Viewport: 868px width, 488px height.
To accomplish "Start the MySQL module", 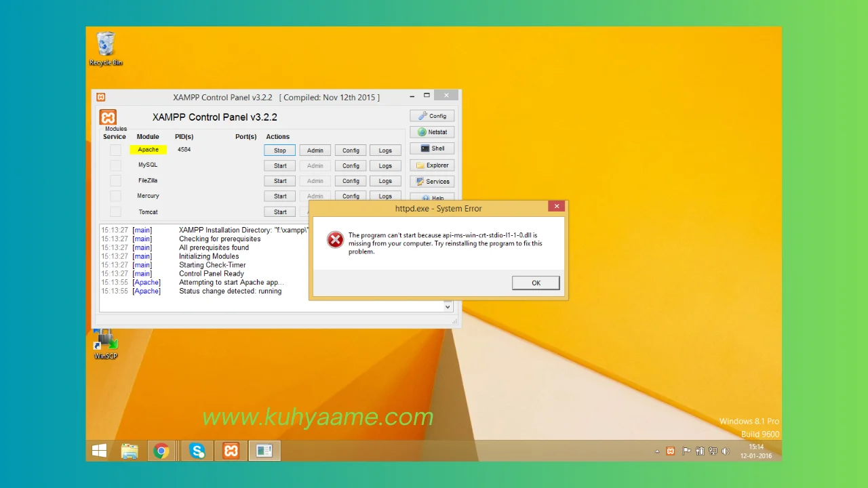I will tap(280, 165).
